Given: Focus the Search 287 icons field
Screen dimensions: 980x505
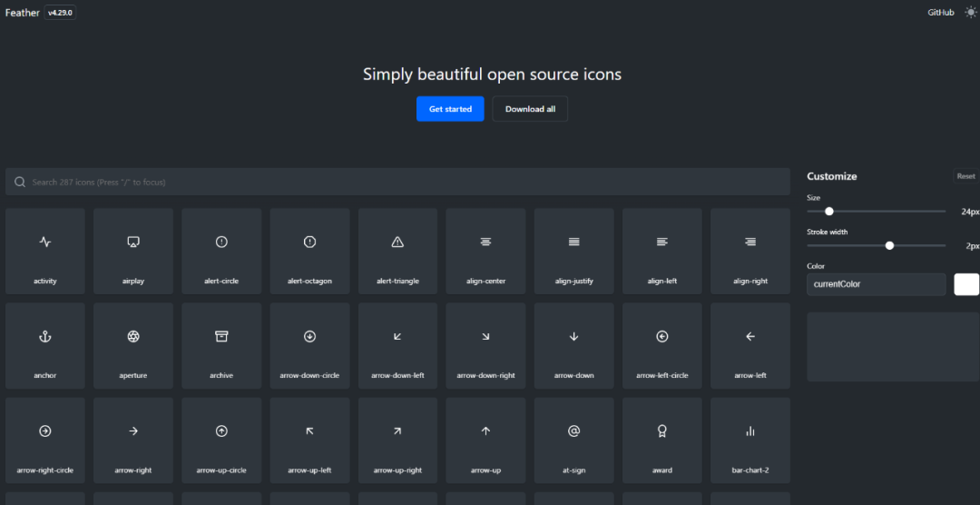Looking at the screenshot, I should (x=397, y=182).
